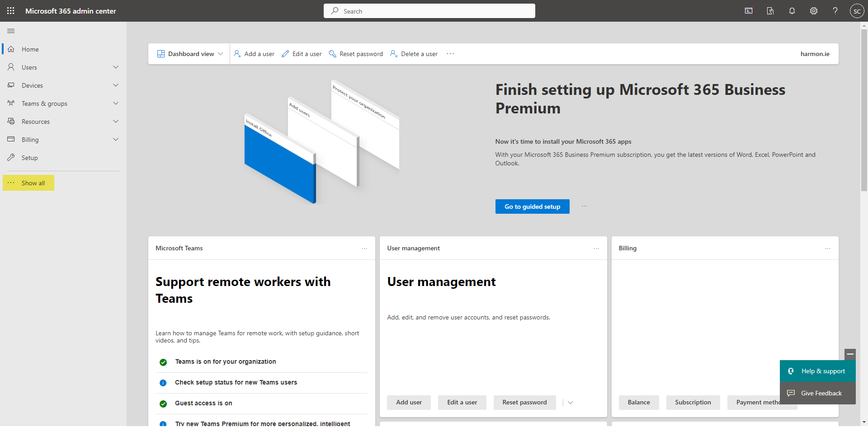The image size is (868, 427).
Task: Click Edit a user in toolbar
Action: pyautogui.click(x=302, y=54)
